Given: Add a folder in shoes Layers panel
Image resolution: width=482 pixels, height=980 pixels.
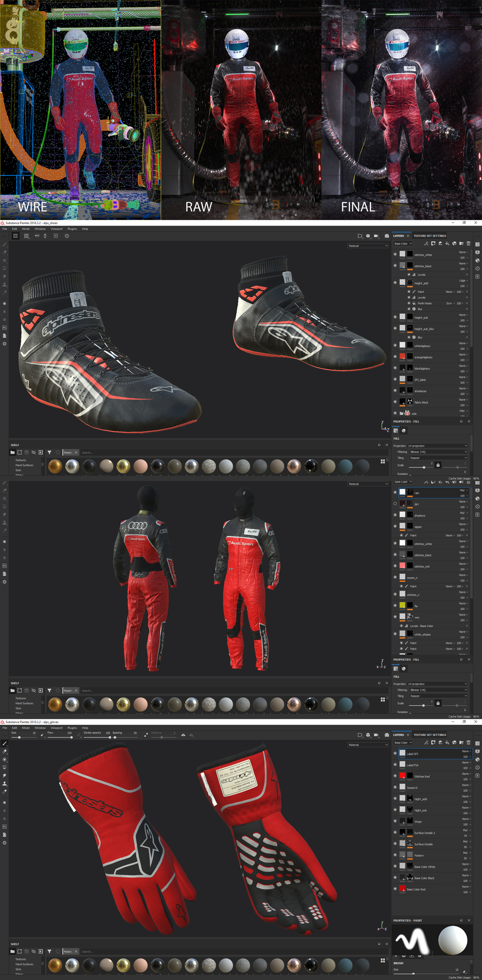Looking at the screenshot, I should [462, 243].
